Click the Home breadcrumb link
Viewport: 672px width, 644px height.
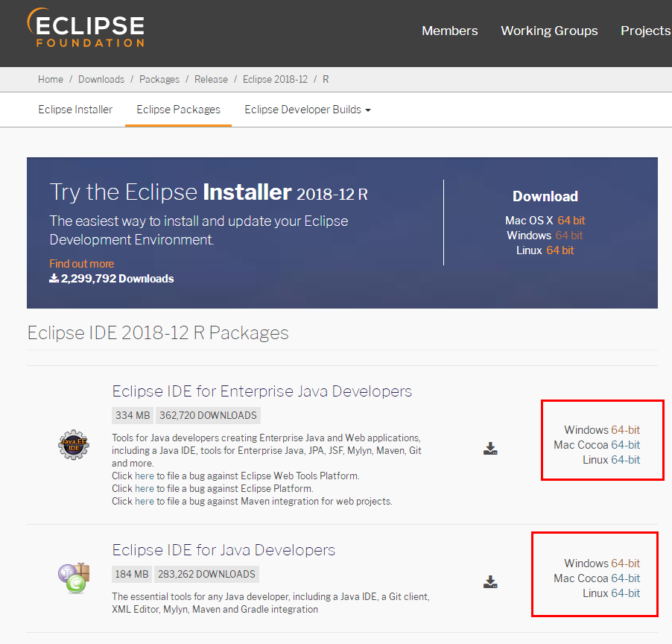50,79
